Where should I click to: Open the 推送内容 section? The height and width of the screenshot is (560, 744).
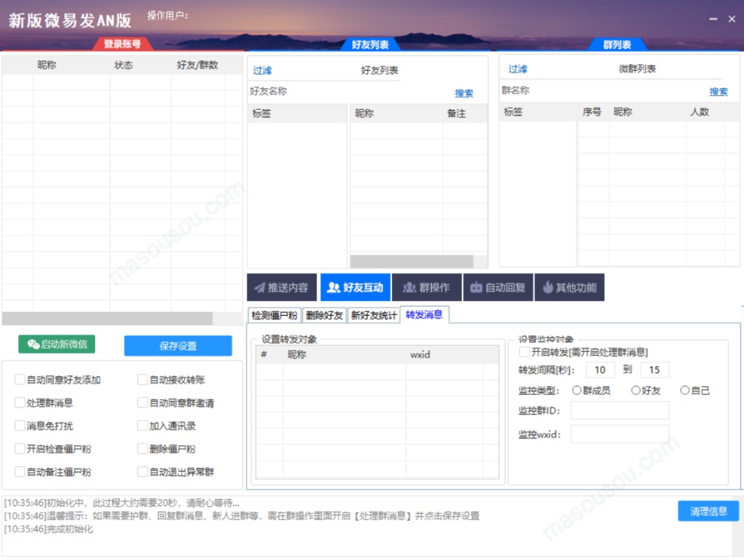(x=282, y=287)
